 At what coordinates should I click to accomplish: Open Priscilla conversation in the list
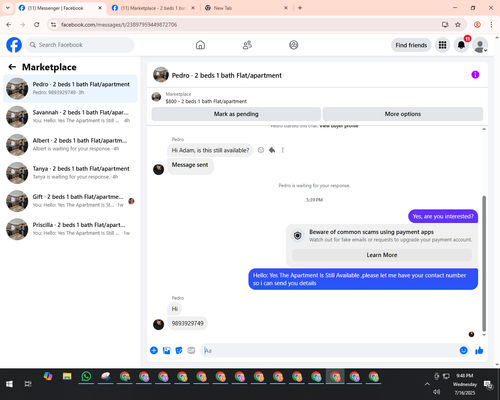click(x=70, y=229)
